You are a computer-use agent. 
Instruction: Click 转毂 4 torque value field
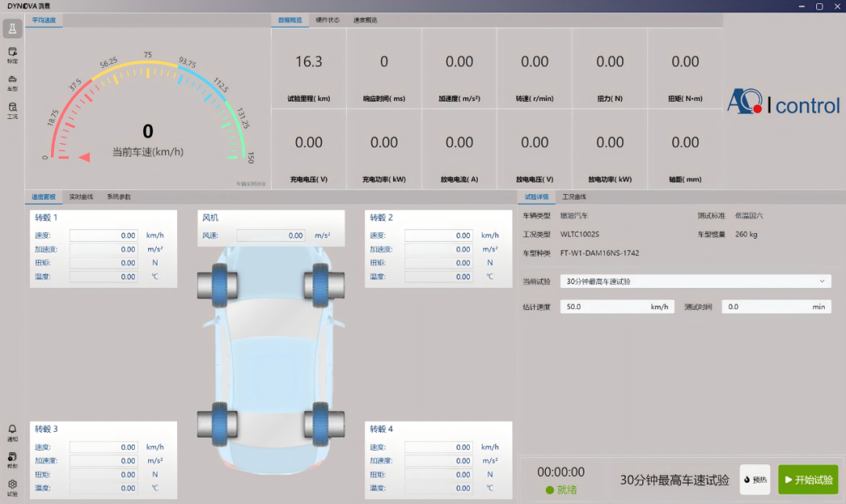coord(439,474)
